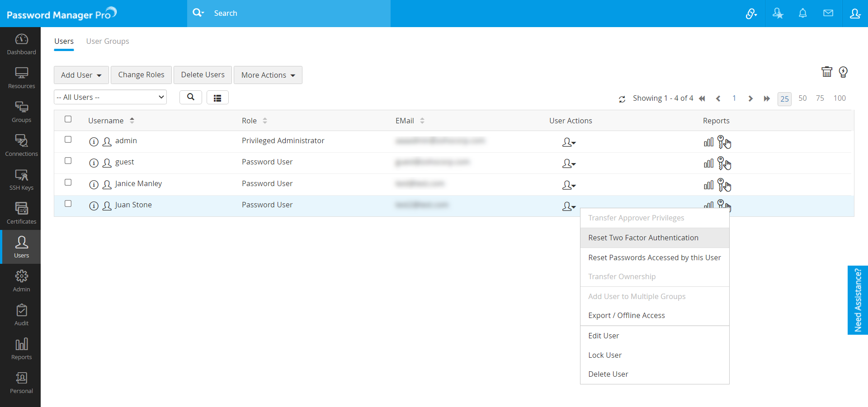Click the search magnifier button under the toolbar
Image resolution: width=868 pixels, height=407 pixels.
coord(191,97)
